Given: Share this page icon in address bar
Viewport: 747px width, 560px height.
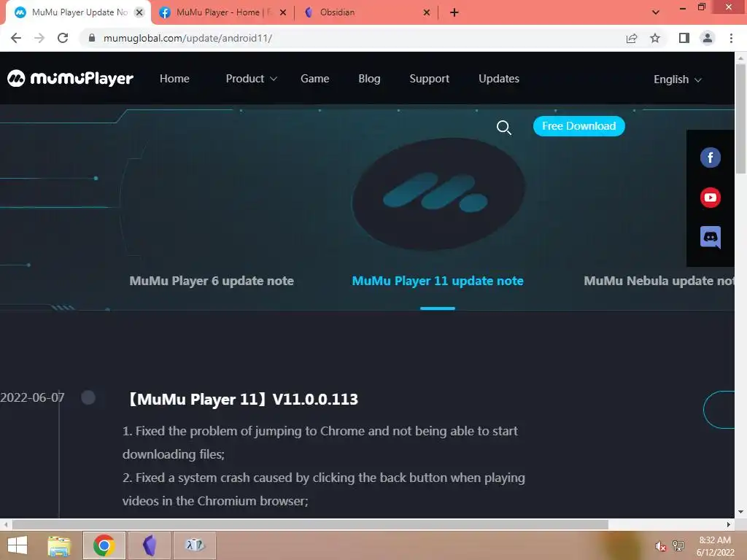Looking at the screenshot, I should click(632, 38).
